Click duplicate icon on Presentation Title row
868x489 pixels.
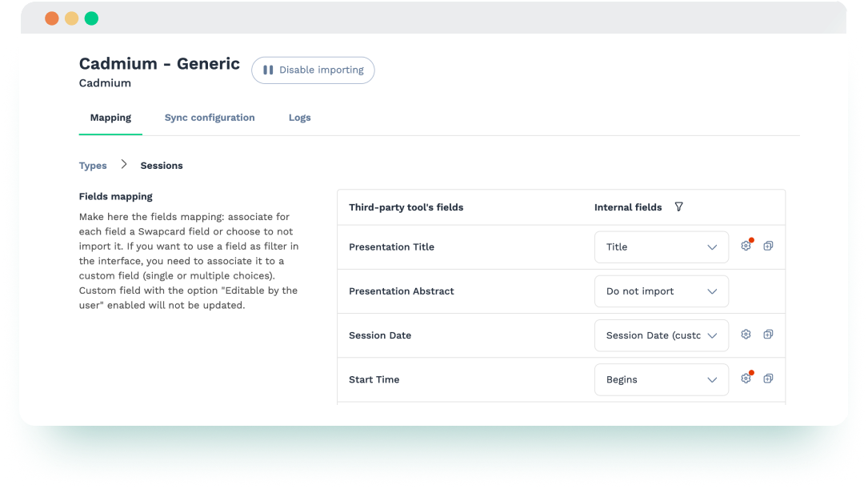[769, 246]
